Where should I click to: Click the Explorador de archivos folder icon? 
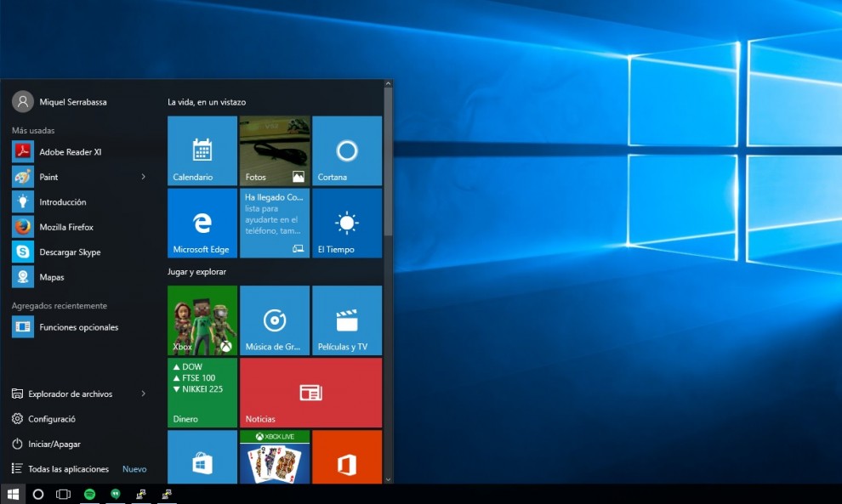(x=17, y=394)
